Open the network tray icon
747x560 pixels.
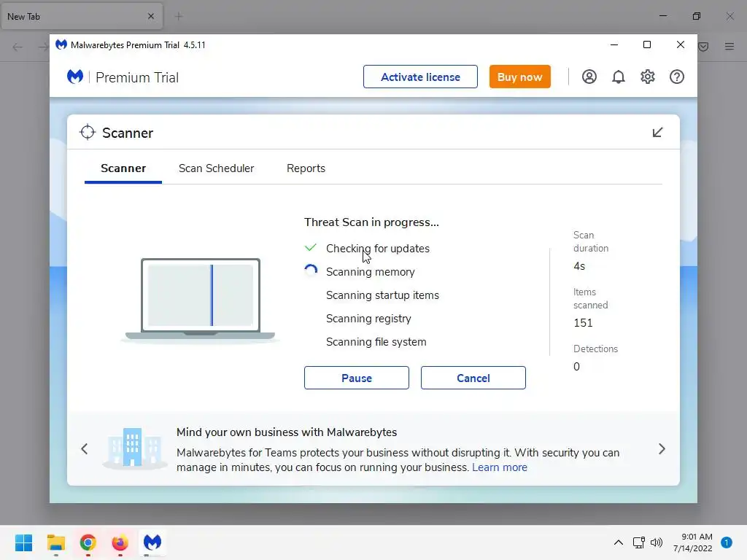point(638,542)
